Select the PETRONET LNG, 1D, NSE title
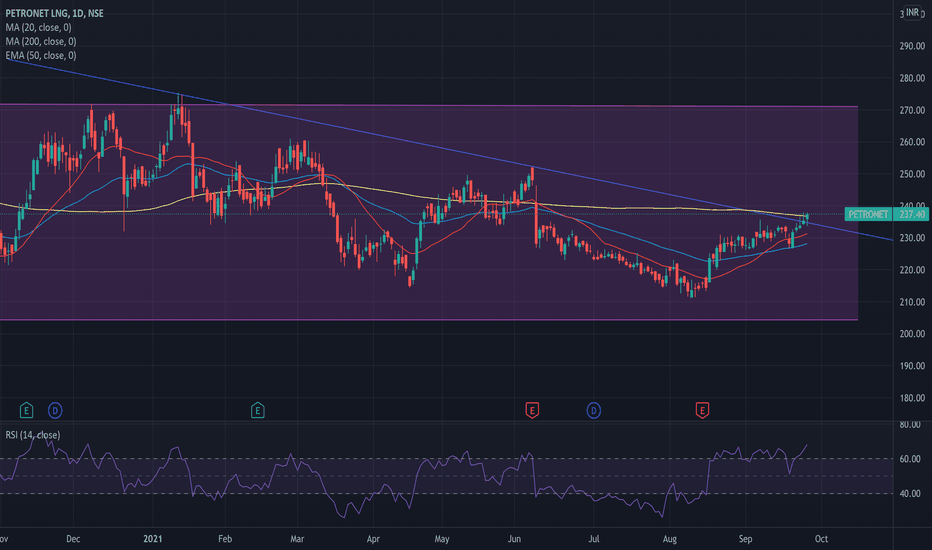 54,13
